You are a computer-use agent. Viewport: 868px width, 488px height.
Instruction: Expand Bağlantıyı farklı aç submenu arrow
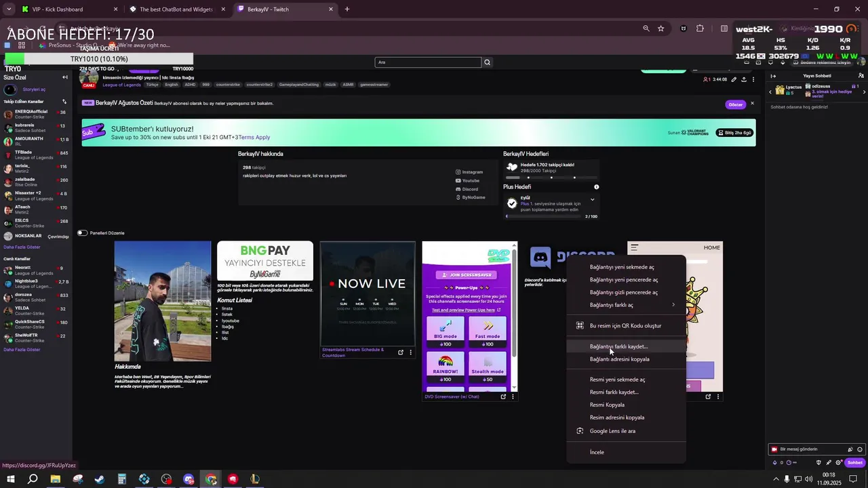pos(673,305)
